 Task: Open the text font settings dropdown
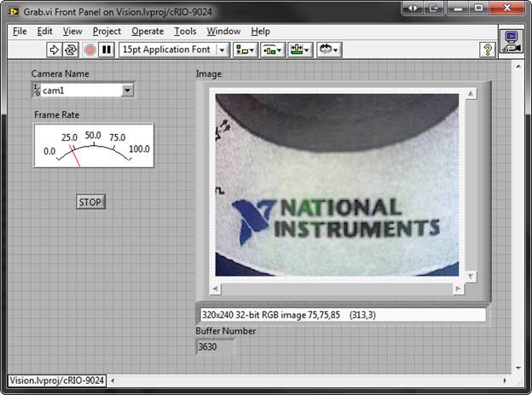(175, 50)
